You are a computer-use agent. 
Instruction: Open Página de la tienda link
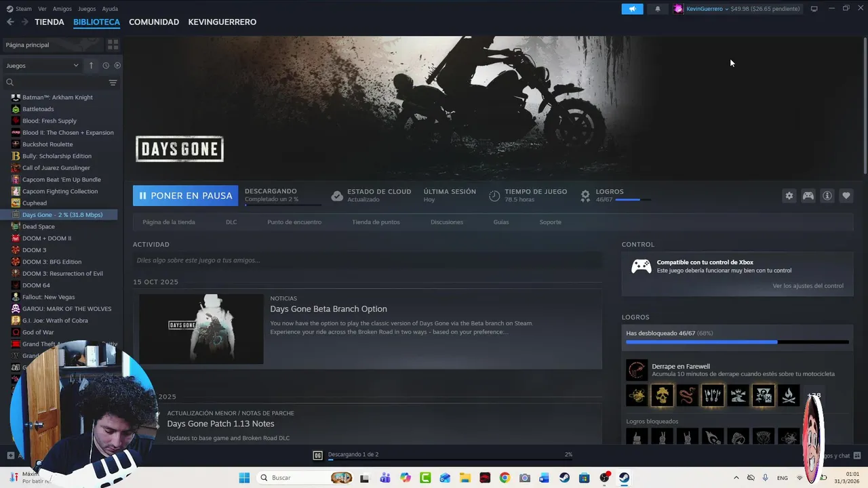pyautogui.click(x=169, y=222)
